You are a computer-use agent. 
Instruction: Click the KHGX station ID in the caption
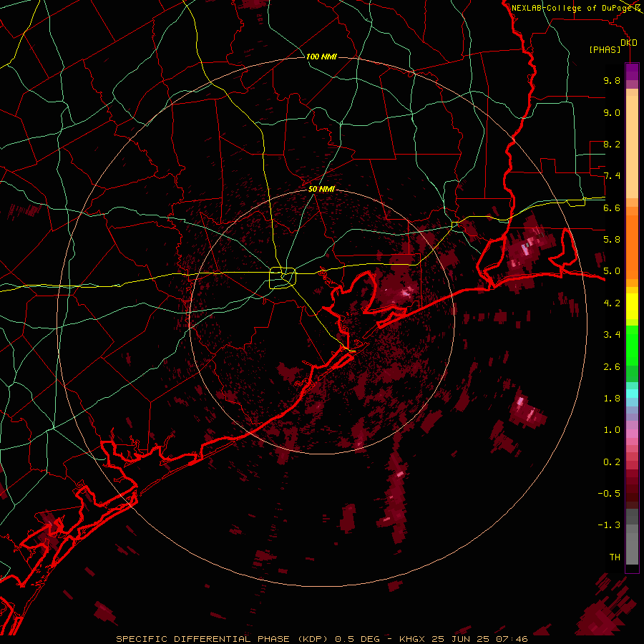click(412, 639)
